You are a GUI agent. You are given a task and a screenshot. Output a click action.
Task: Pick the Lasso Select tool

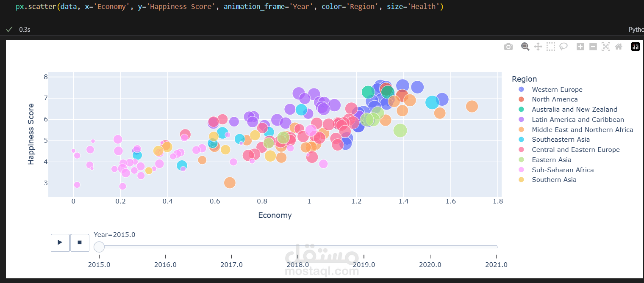click(x=563, y=47)
